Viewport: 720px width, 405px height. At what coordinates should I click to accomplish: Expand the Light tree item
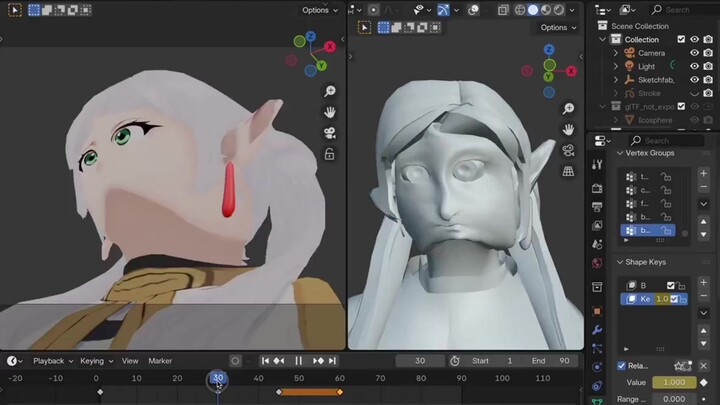coord(616,66)
